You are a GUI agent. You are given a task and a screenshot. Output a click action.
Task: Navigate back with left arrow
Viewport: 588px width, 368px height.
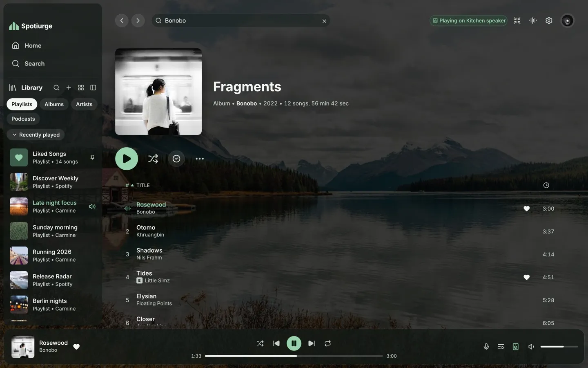pos(122,20)
